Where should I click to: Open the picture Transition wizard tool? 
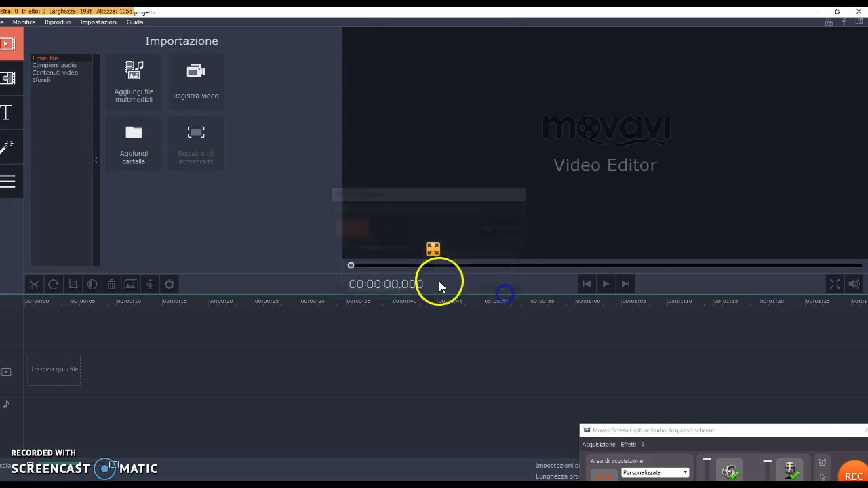(131, 285)
